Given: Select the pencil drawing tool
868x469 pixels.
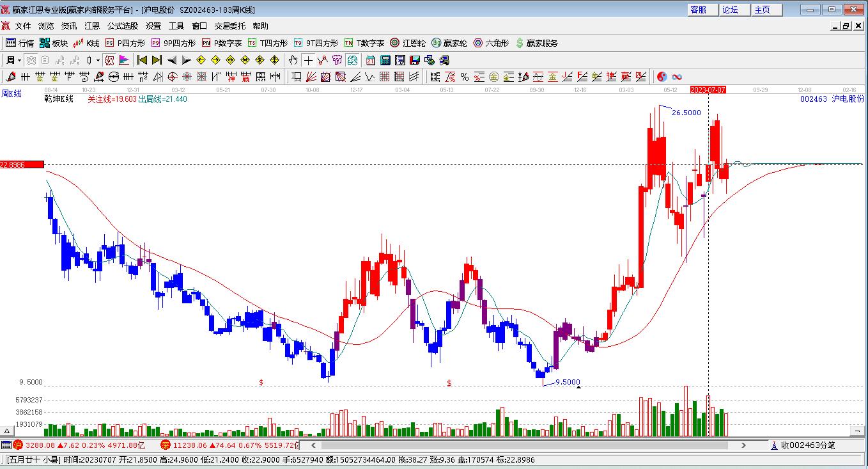Looking at the screenshot, I should pyautogui.click(x=10, y=77).
